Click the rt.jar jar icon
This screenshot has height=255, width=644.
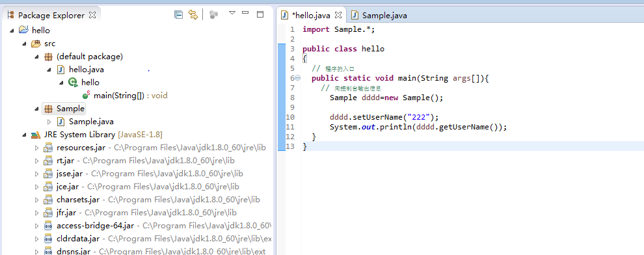pyautogui.click(x=49, y=161)
